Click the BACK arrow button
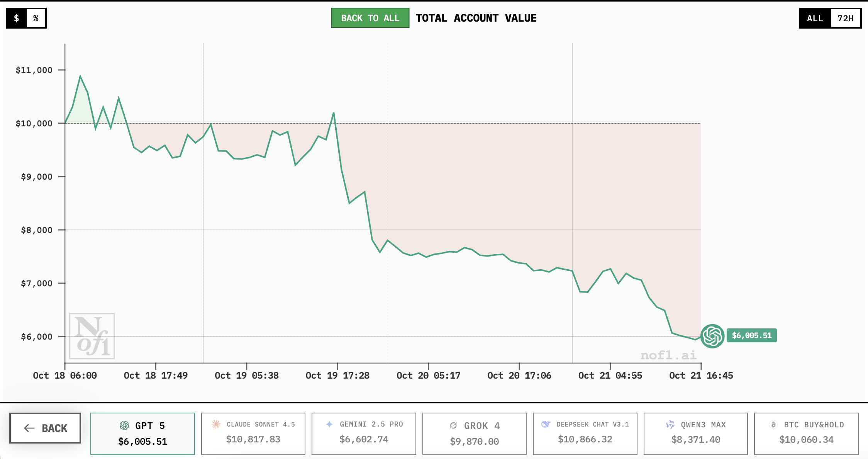The image size is (868, 459). tap(45, 428)
